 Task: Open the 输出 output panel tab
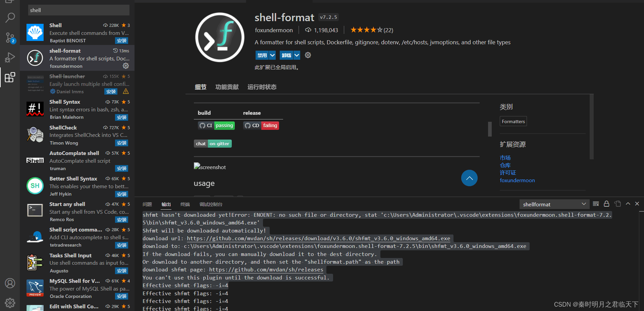(166, 204)
